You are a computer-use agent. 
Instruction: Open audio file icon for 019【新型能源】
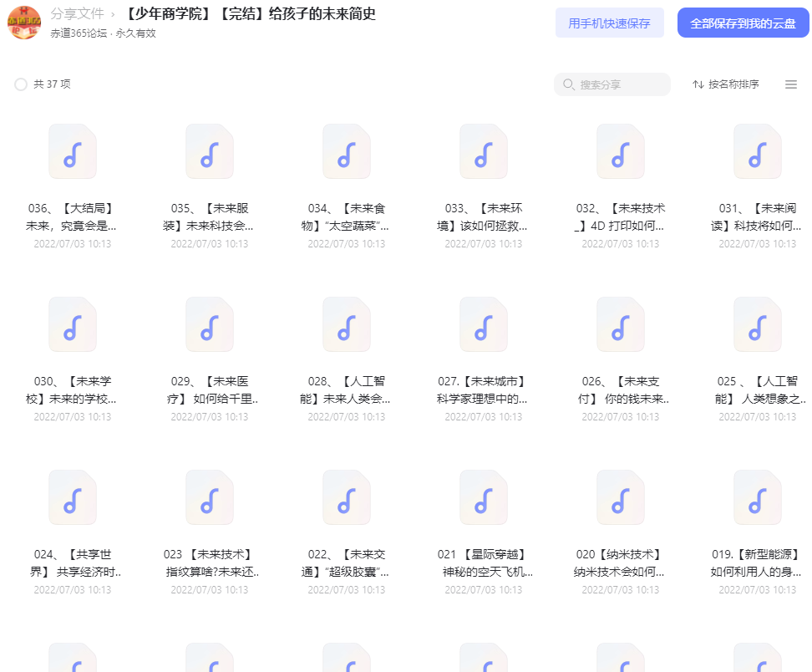tap(757, 497)
